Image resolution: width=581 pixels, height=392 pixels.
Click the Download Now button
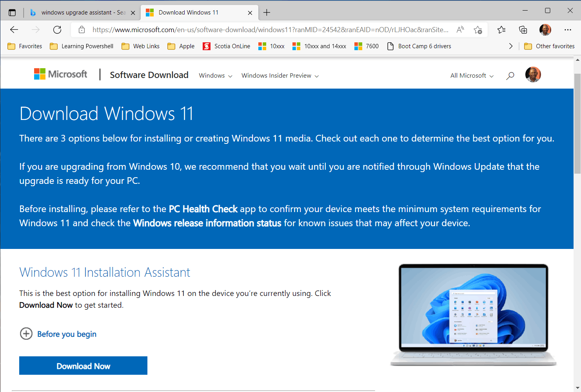(x=83, y=366)
